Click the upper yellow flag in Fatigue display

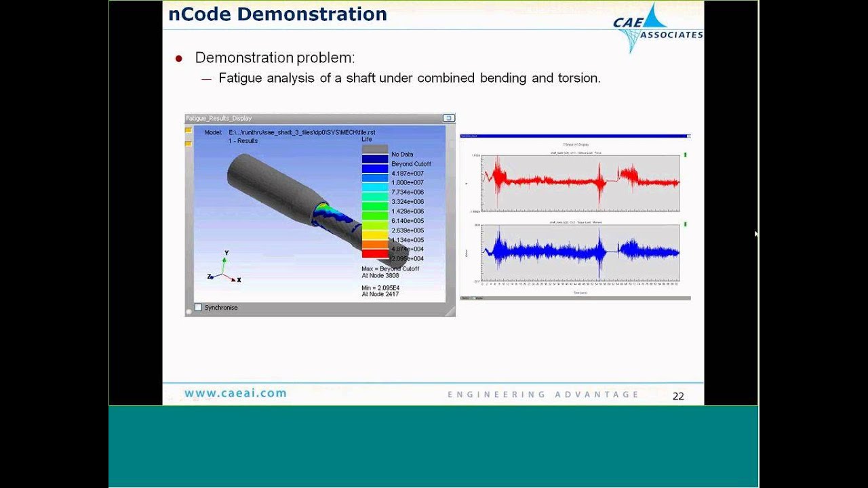[x=188, y=131]
